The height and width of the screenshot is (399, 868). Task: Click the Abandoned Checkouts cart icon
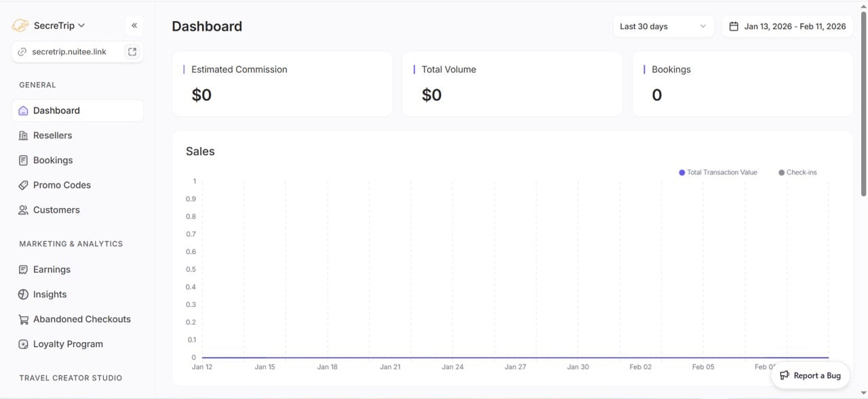23,319
